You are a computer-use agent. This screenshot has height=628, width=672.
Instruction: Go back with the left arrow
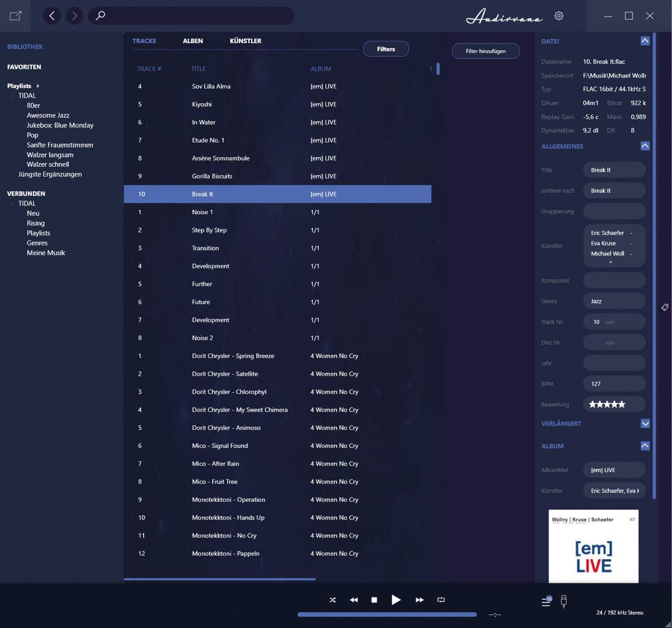coord(52,16)
